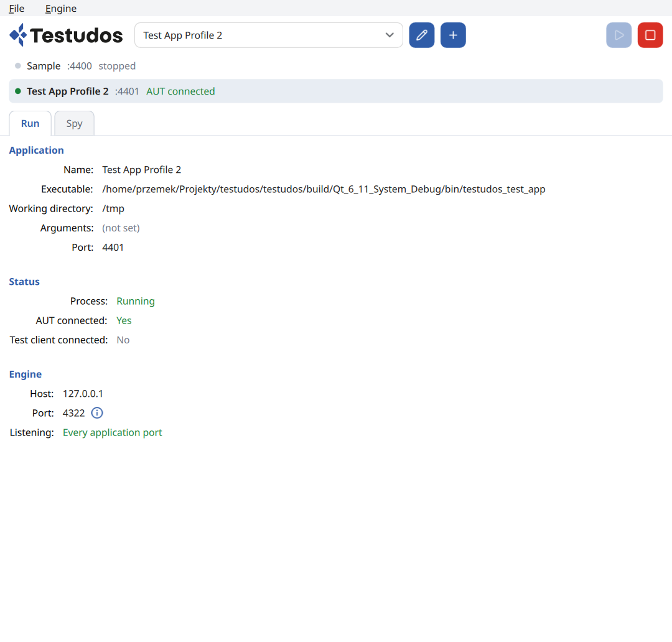Click the Arguments value (not set)
Image resolution: width=672 pixels, height=642 pixels.
(121, 228)
